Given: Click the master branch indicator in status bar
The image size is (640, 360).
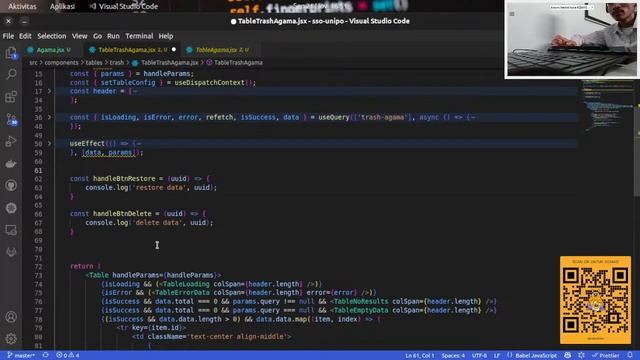Looking at the screenshot, I should (x=21, y=355).
